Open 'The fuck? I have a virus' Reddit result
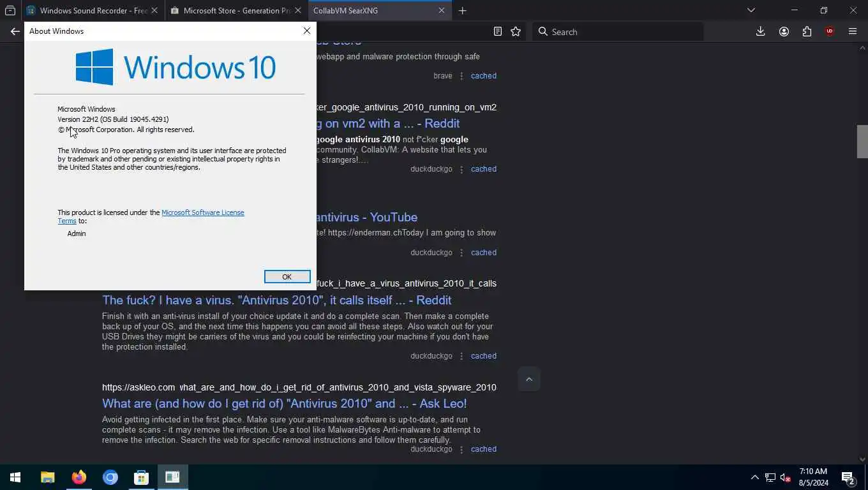 pyautogui.click(x=277, y=300)
